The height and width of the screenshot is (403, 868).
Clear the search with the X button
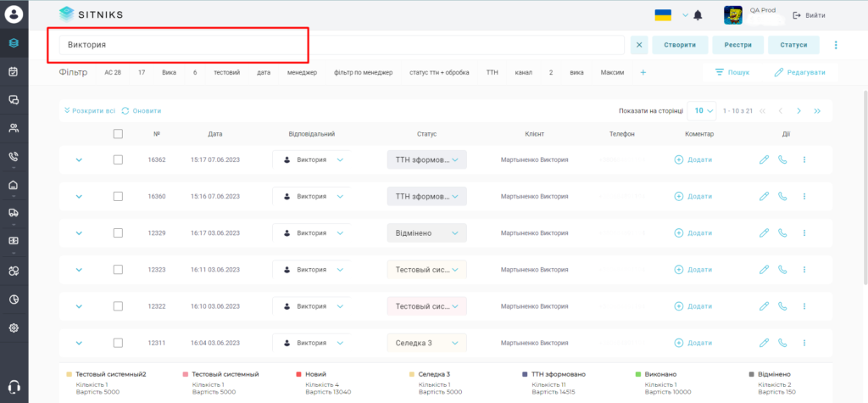(639, 45)
